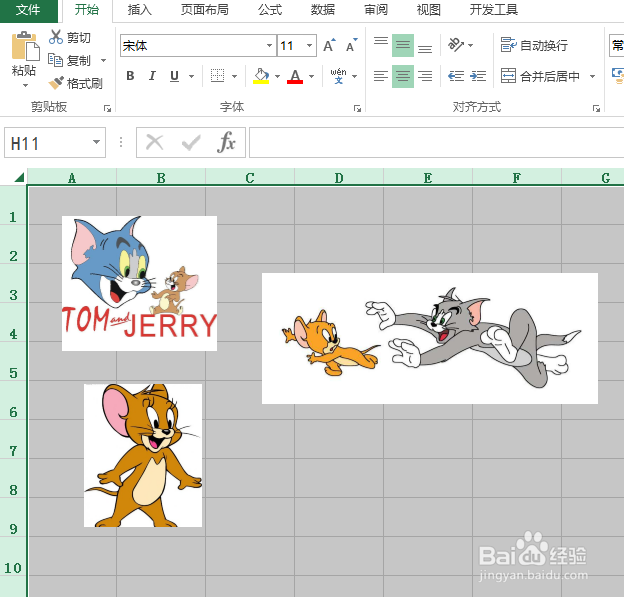Select column D header

339,178
